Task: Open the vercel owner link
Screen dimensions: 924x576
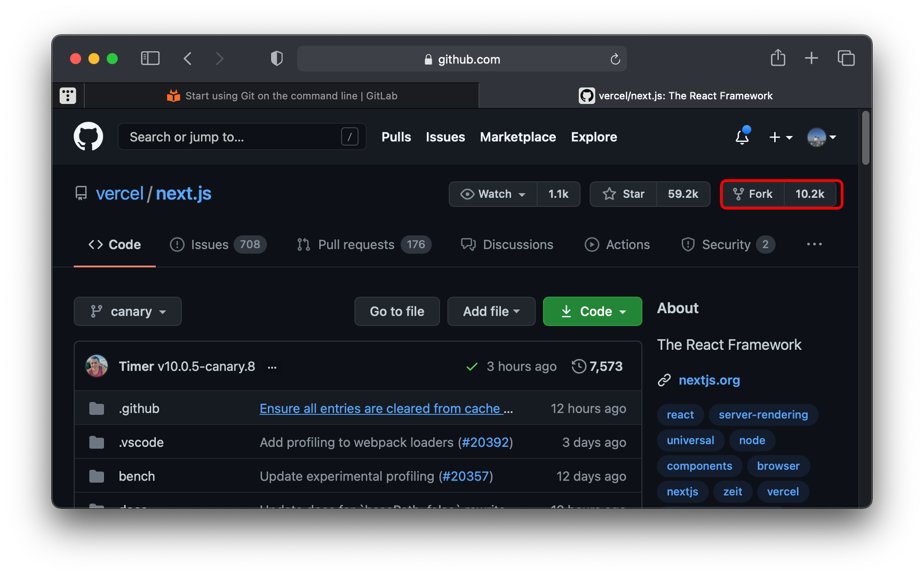Action: (x=120, y=193)
